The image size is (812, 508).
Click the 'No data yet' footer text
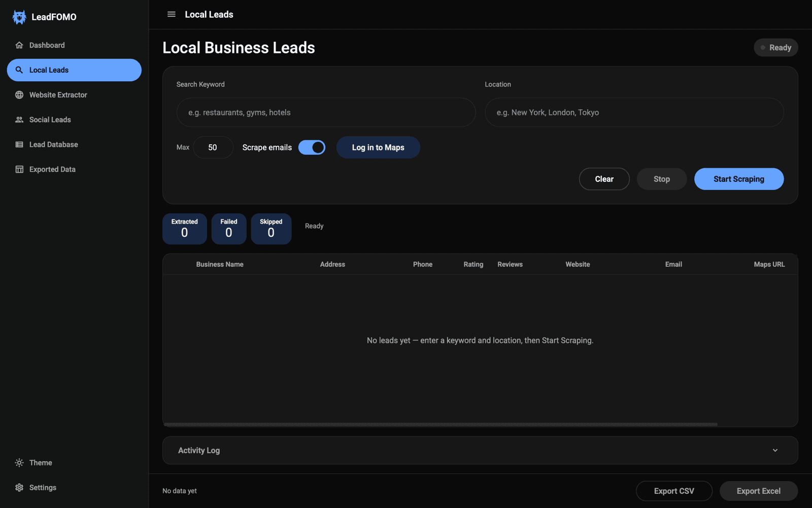pos(180,491)
